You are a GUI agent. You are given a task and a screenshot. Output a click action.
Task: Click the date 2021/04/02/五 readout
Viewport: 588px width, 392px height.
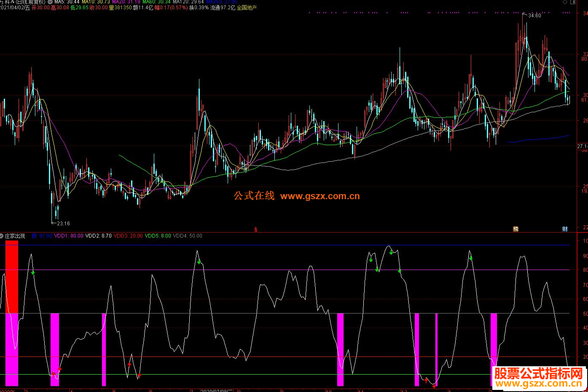(x=15, y=8)
